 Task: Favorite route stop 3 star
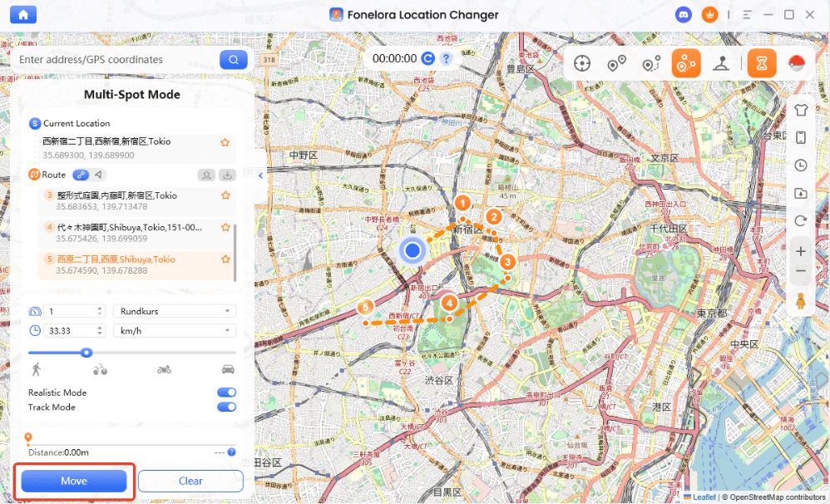[x=225, y=195]
